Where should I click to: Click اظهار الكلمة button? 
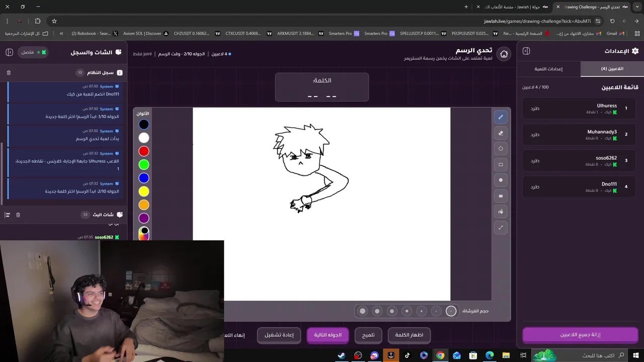coord(409,335)
